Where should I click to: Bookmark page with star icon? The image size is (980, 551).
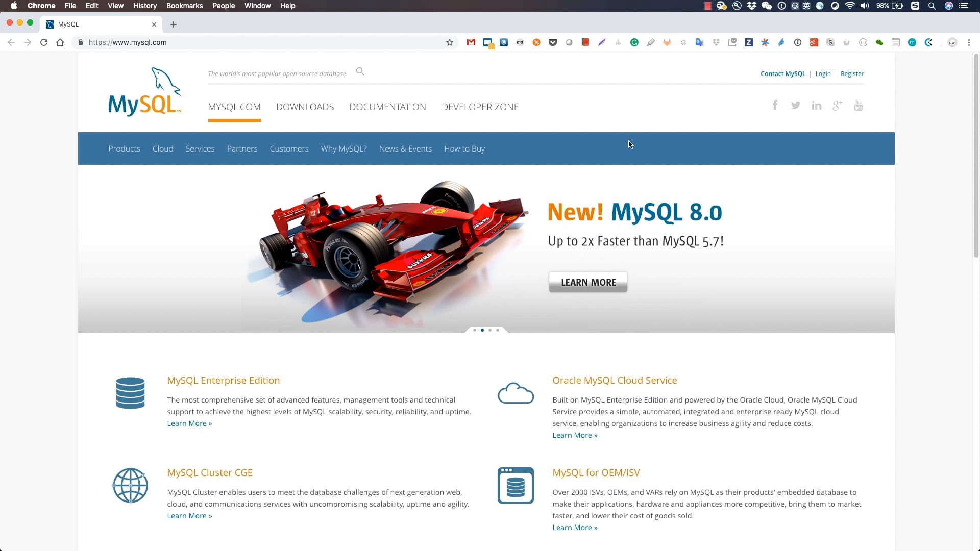449,42
